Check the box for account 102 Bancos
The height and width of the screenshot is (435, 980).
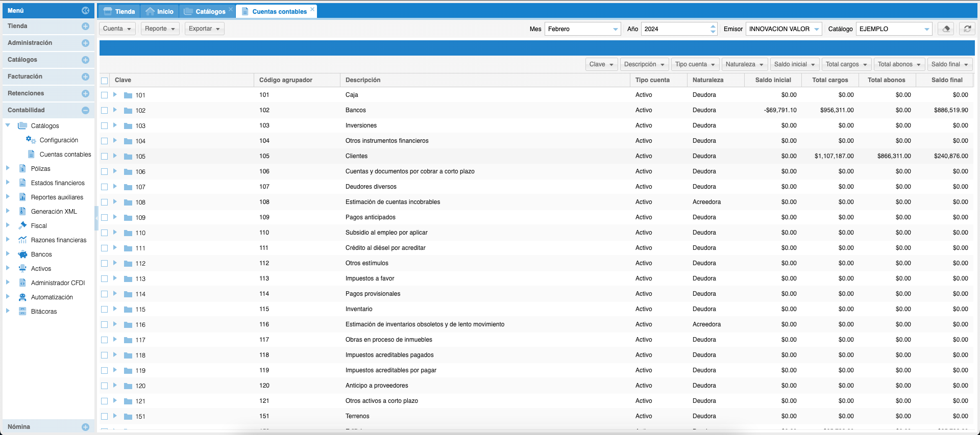click(x=105, y=111)
